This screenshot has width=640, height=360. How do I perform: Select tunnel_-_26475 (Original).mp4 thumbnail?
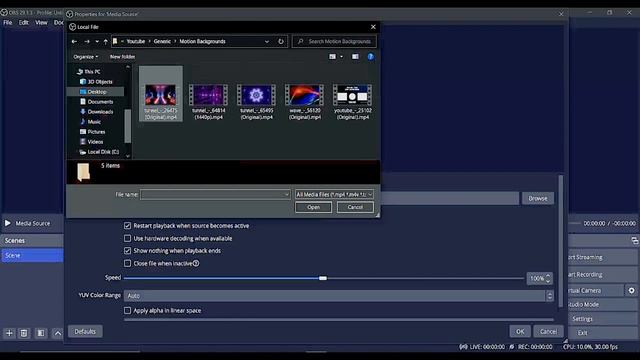click(x=161, y=94)
